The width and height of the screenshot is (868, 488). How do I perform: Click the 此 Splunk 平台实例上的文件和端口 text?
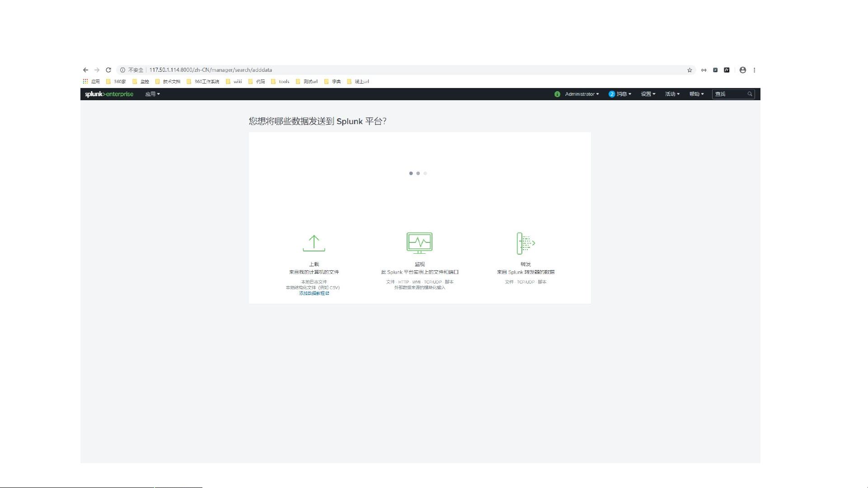(x=420, y=272)
